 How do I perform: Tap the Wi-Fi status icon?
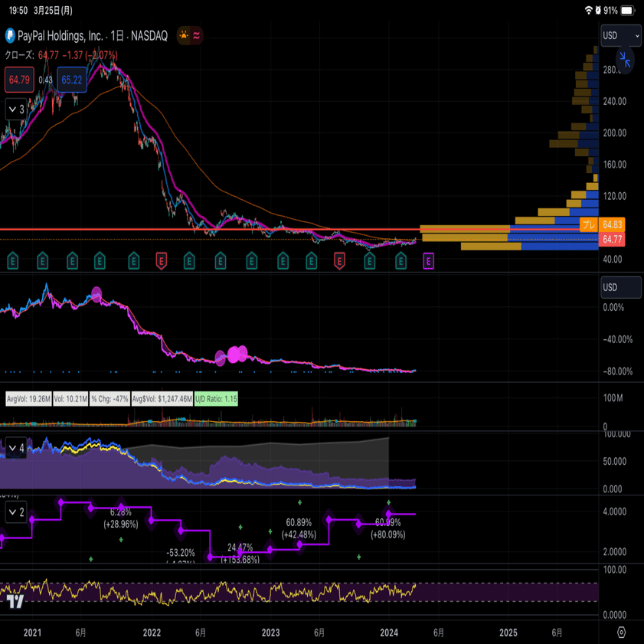click(589, 10)
